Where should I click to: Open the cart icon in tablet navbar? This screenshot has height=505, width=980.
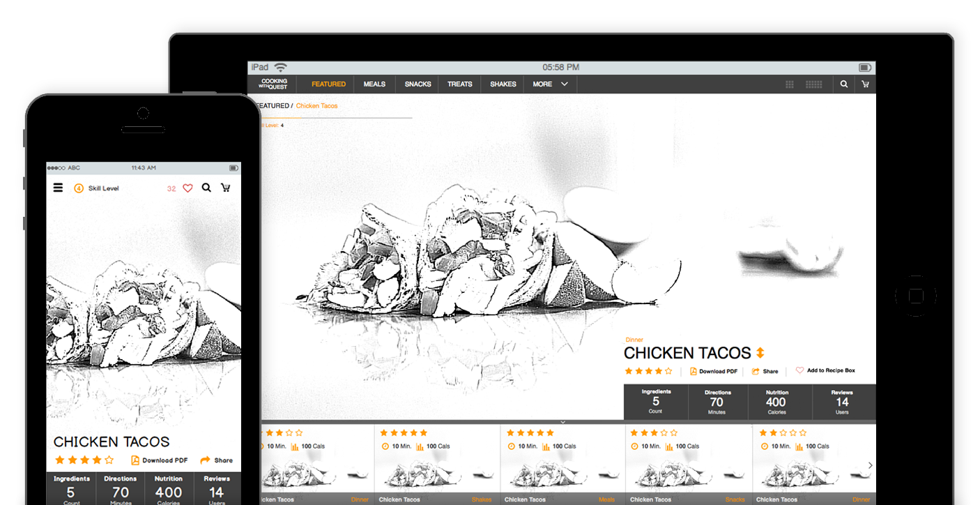click(865, 84)
